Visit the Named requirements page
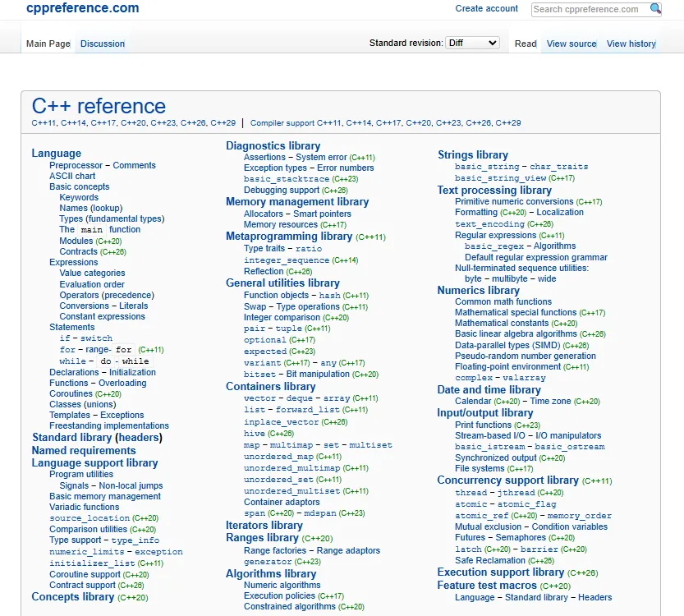This screenshot has height=616, width=684. [x=84, y=451]
